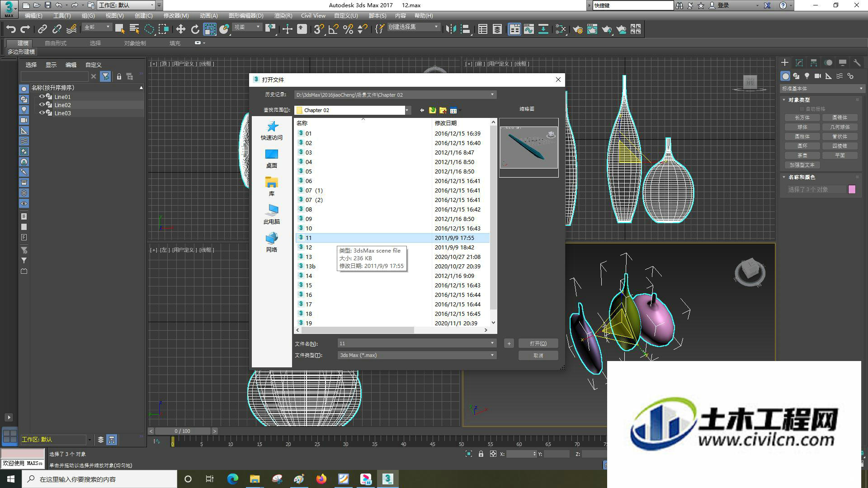Toggle the Angle Snap icon
This screenshot has width=868, height=488.
[x=334, y=29]
